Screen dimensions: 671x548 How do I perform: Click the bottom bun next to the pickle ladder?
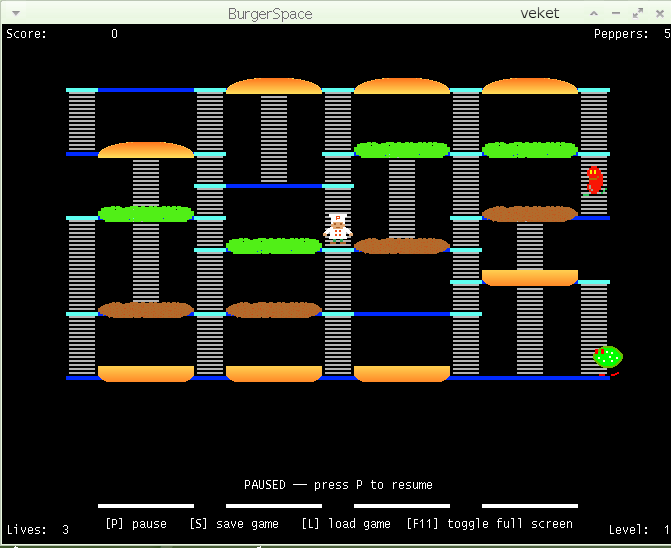tap(530, 278)
